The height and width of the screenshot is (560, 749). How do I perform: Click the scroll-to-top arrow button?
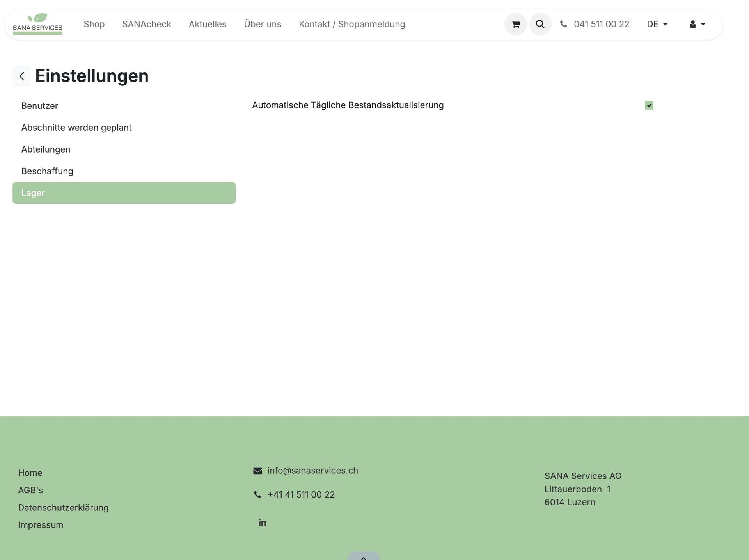pyautogui.click(x=363, y=556)
